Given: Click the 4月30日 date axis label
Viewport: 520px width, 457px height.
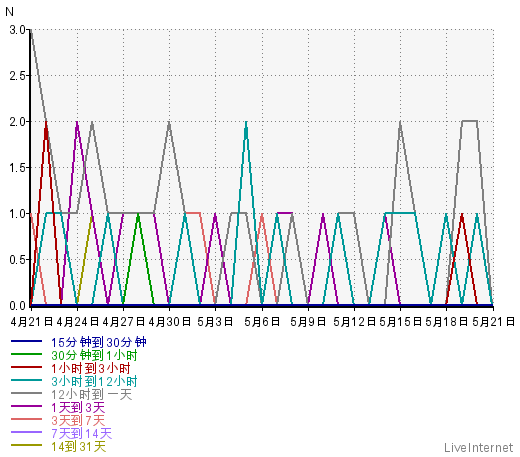Looking at the screenshot, I should (170, 322).
